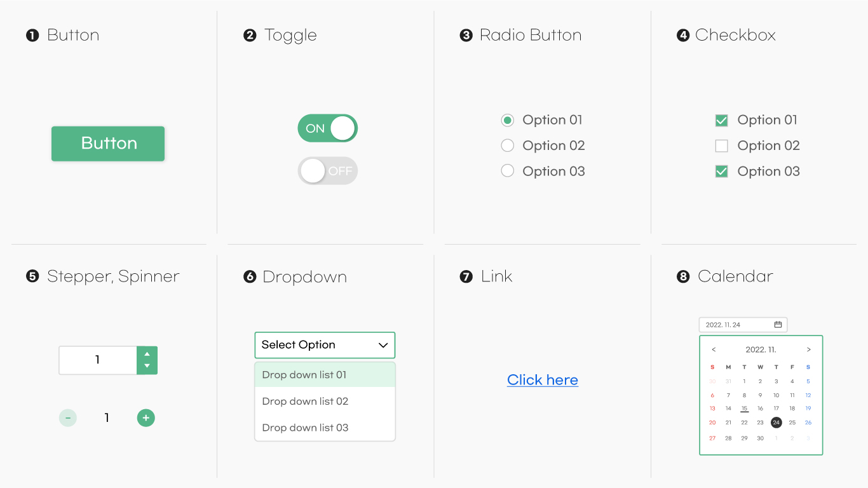This screenshot has width=868, height=488.
Task: Follow the Click here link
Action: point(543,380)
